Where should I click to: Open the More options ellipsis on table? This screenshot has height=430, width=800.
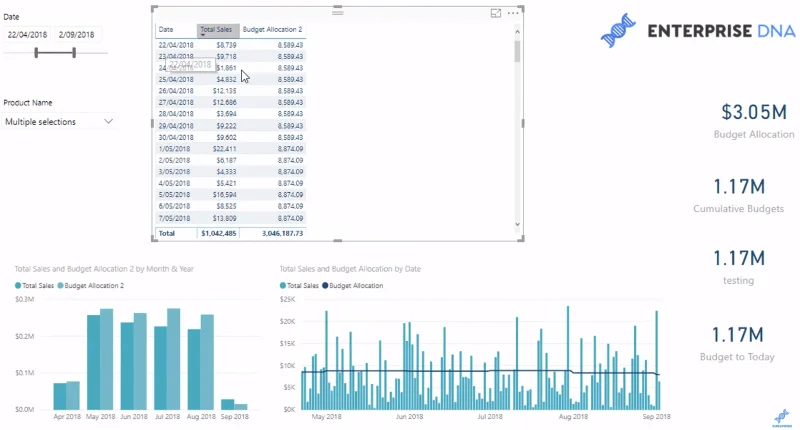click(513, 13)
